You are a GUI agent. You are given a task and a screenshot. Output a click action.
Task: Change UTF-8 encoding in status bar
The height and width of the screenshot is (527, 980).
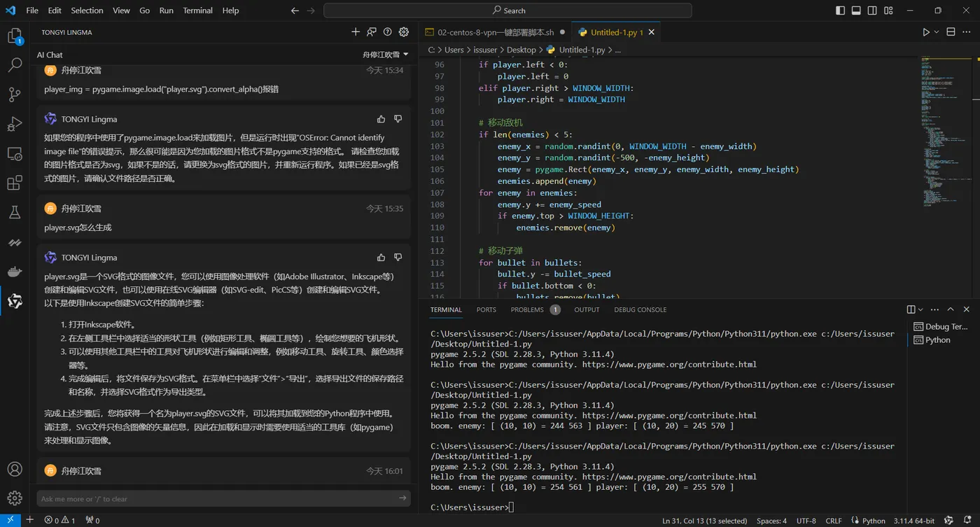(x=806, y=520)
